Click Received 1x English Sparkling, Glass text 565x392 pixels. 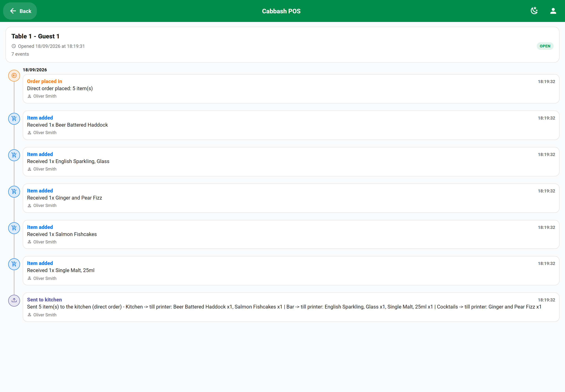pos(68,161)
